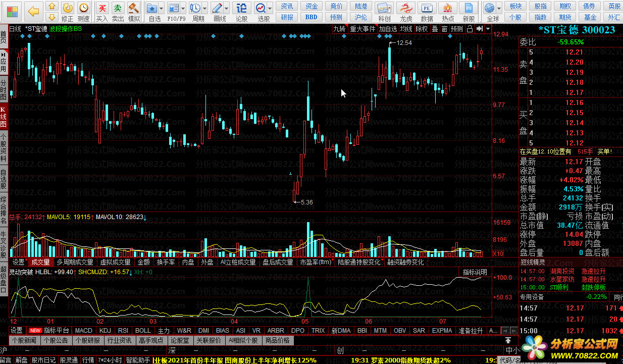Click the 智能助手 assistant button in status bar
The image size is (623, 364).
pyautogui.click(x=138, y=360)
